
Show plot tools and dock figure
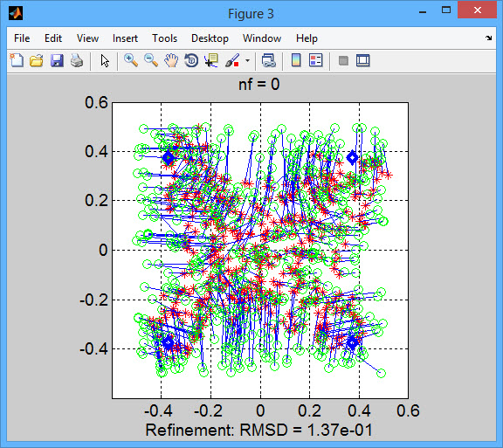click(x=363, y=60)
